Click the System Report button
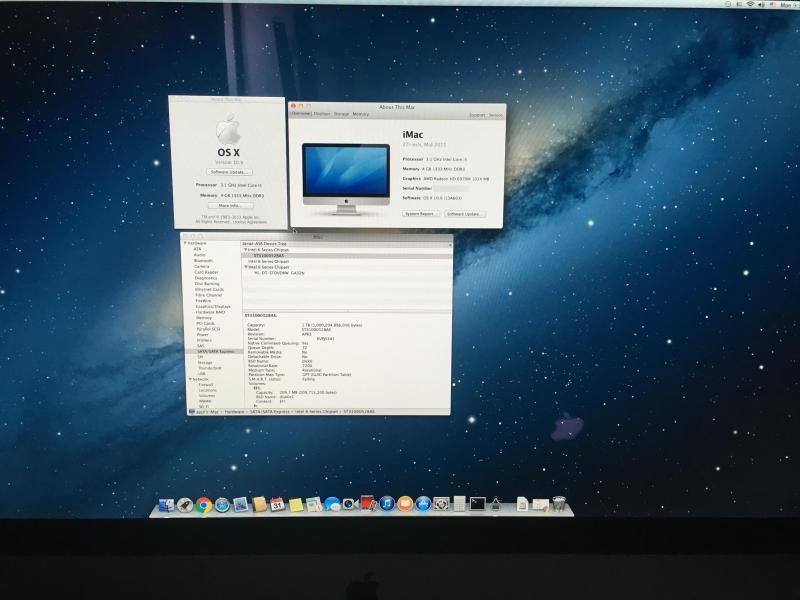Image resolution: width=800 pixels, height=600 pixels. [420, 214]
